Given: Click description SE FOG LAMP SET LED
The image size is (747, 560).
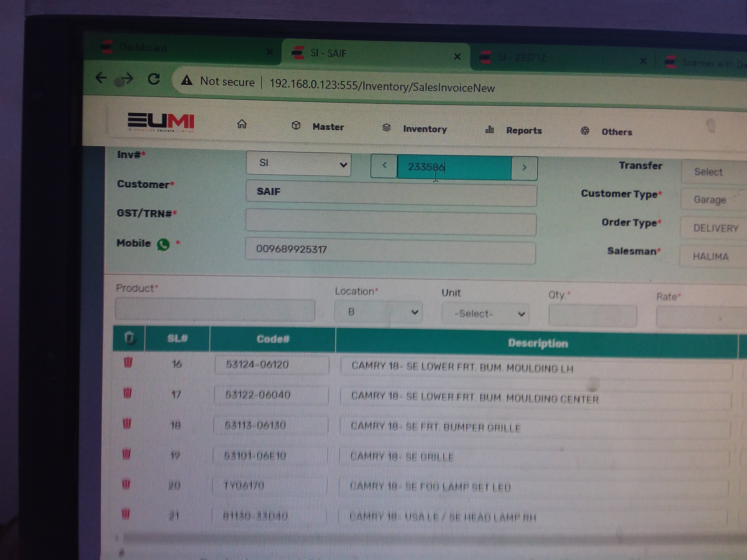Looking at the screenshot, I should (x=533, y=487).
